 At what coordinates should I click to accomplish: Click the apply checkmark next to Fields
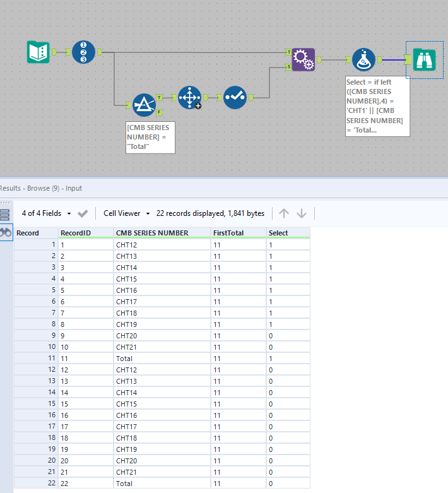coord(83,214)
